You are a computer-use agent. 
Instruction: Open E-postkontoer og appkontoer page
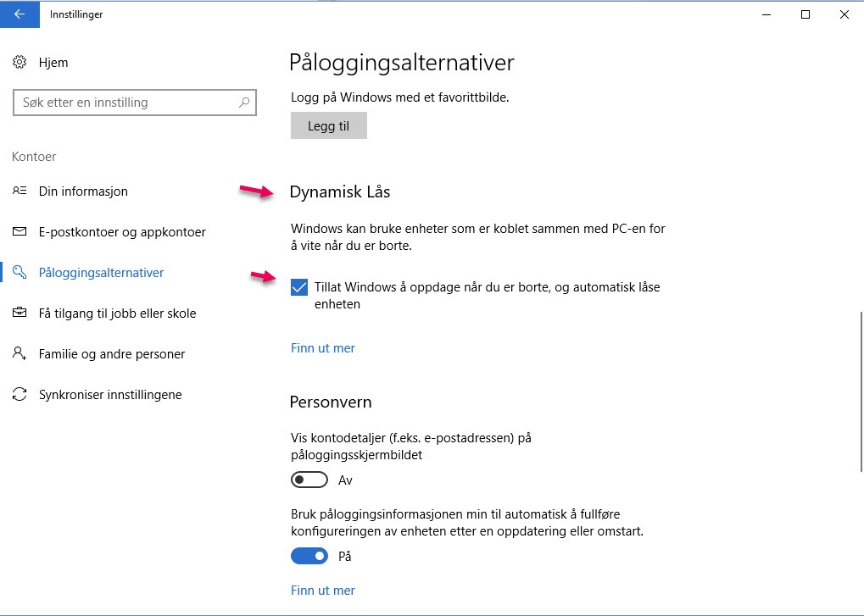(x=122, y=232)
